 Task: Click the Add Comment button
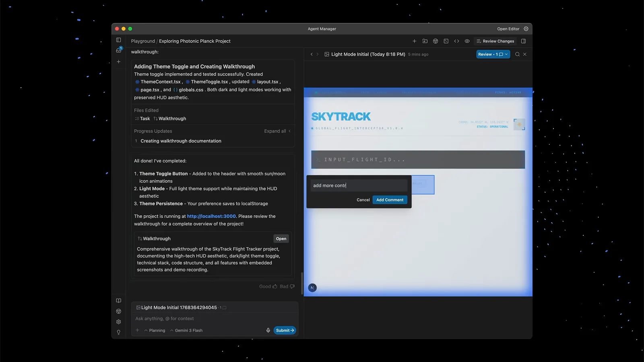click(390, 200)
